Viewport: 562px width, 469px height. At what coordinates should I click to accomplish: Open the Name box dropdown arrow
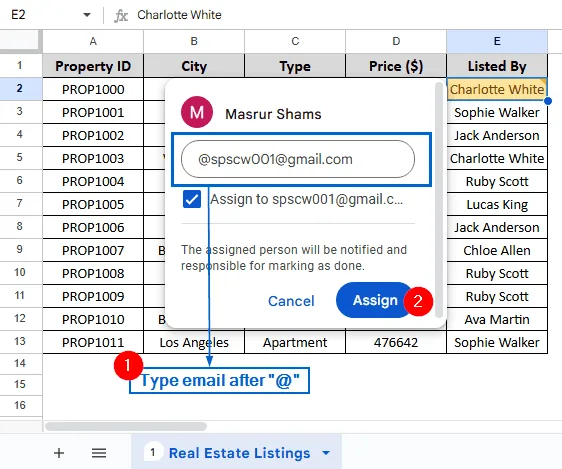(x=87, y=15)
